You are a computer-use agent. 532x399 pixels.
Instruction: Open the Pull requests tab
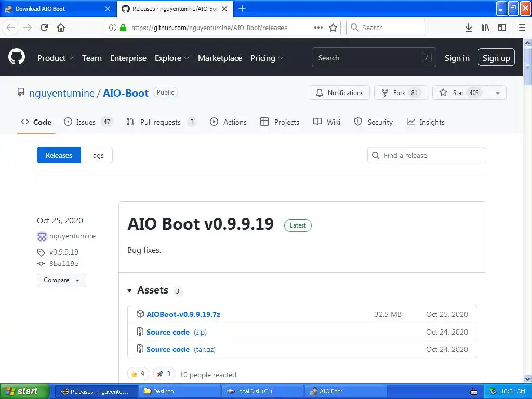coord(162,122)
